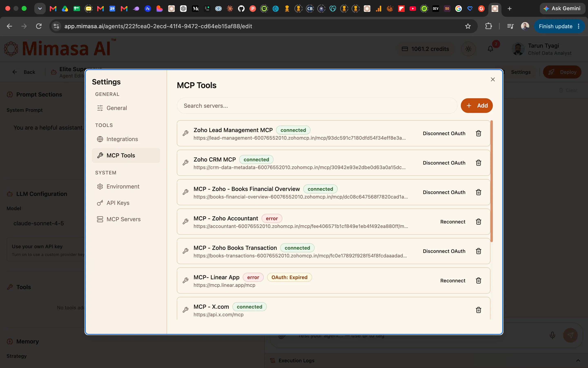Remove the MCP - X.com server

[478, 310]
